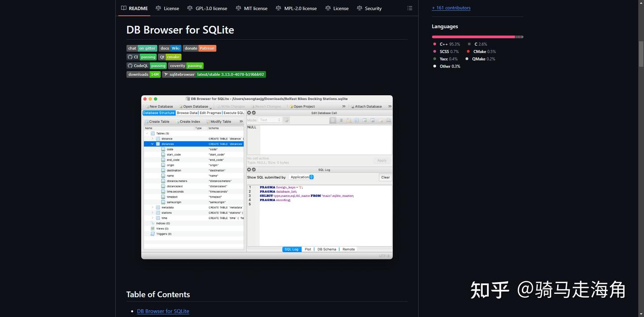644x317 pixels.
Task: Click the donate Patreon badge
Action: pyautogui.click(x=199, y=48)
